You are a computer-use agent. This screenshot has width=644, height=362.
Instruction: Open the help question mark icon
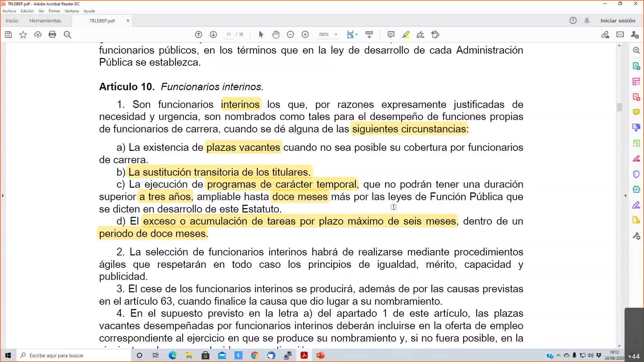pos(573,20)
